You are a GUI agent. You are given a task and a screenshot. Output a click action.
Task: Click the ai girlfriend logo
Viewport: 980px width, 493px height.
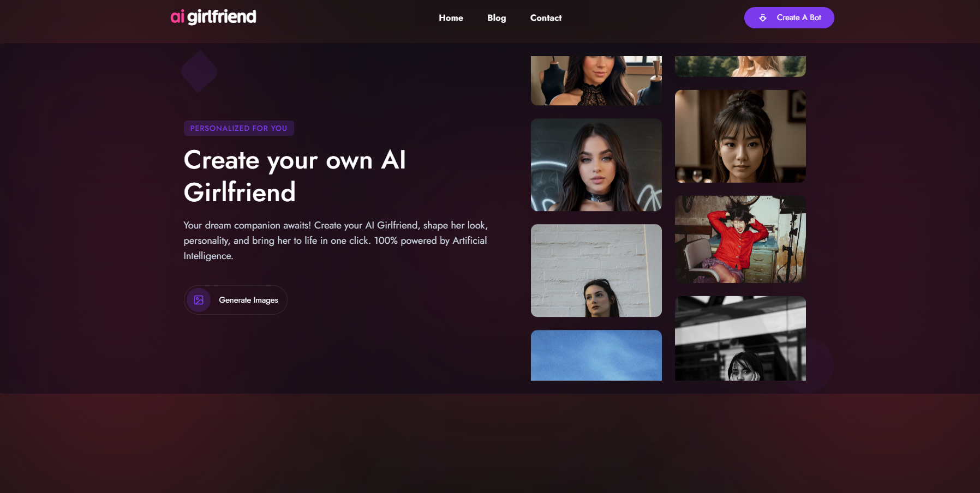[x=213, y=17]
